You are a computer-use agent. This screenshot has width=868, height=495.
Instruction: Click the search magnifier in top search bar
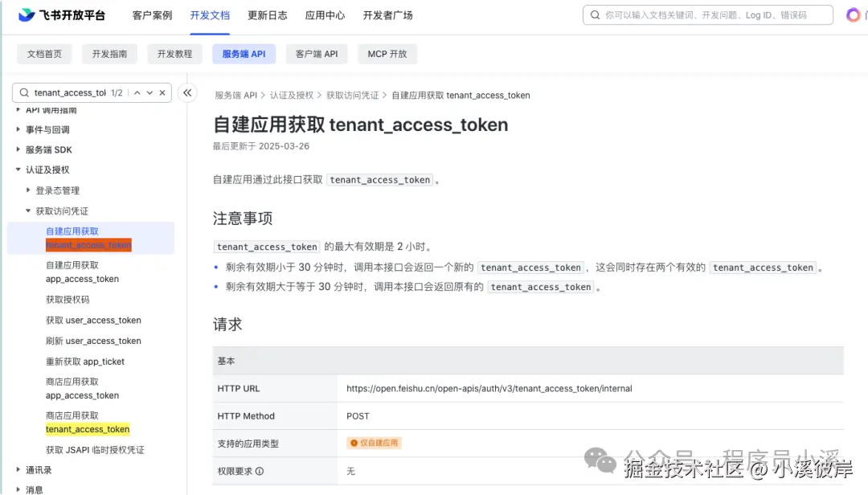(x=595, y=15)
